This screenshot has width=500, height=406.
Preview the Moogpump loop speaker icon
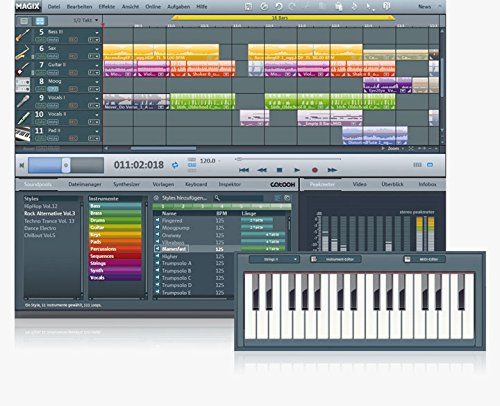coord(157,228)
